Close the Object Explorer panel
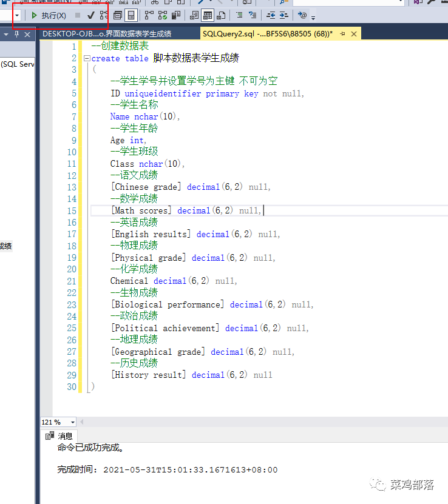Image resolution: width=448 pixels, height=504 pixels. point(27,34)
